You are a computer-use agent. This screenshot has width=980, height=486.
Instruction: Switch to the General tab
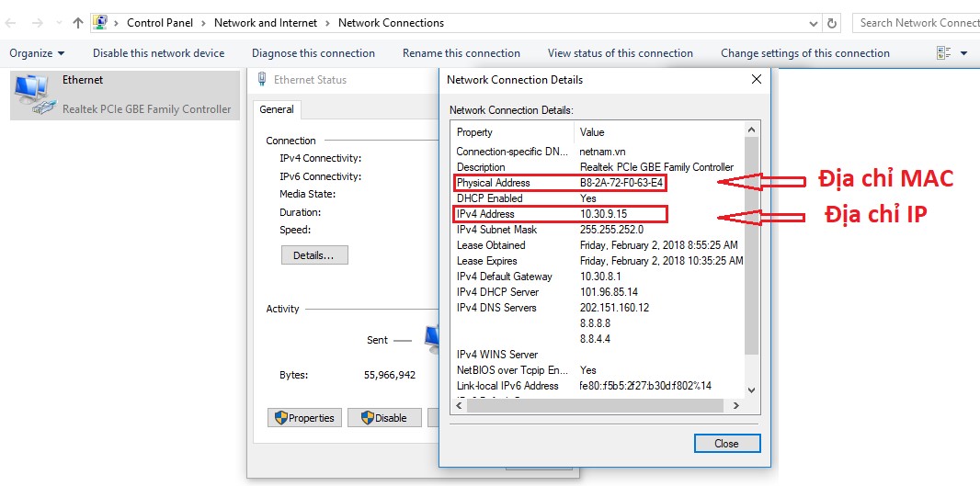click(277, 109)
